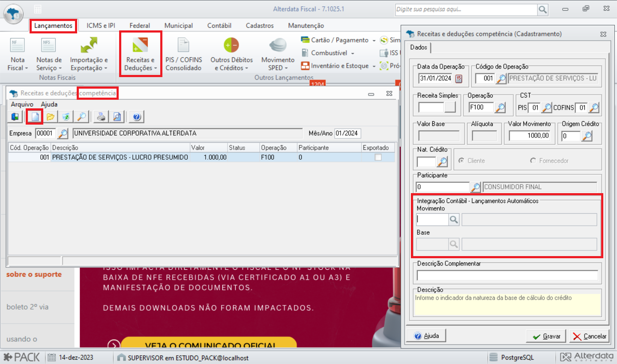This screenshot has height=364, width=617.
Task: Click the Mês/Ano field showing 01/2024
Action: pyautogui.click(x=347, y=134)
